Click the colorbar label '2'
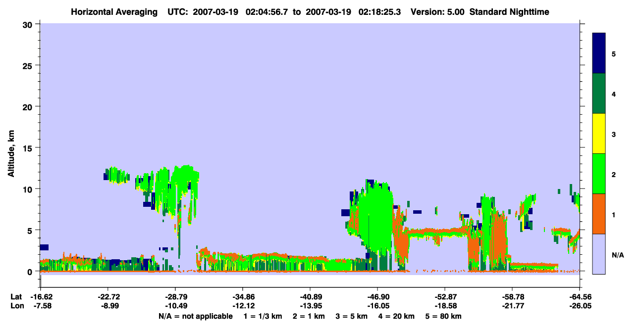The height and width of the screenshot is (330, 644). (614, 174)
